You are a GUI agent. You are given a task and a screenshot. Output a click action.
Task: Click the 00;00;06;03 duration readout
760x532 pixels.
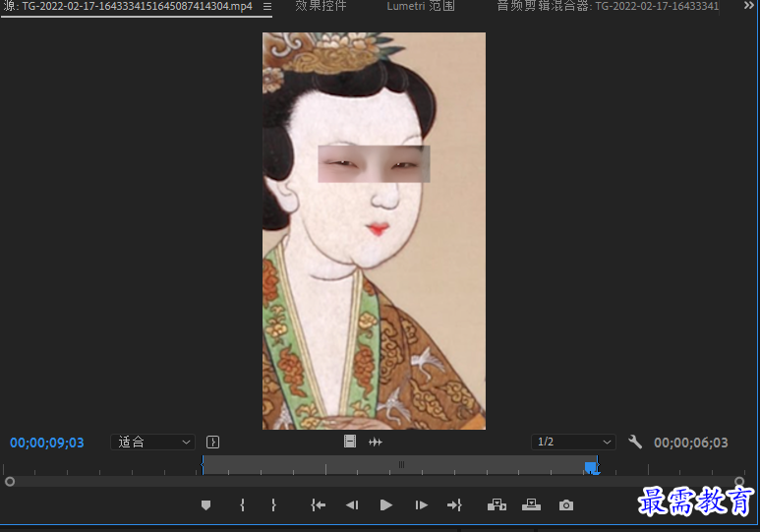691,443
